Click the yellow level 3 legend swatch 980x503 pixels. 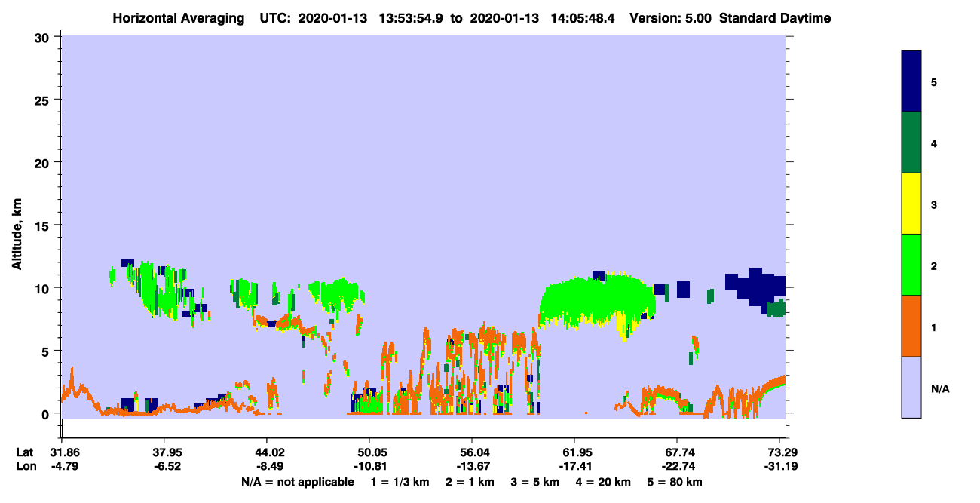coord(911,204)
